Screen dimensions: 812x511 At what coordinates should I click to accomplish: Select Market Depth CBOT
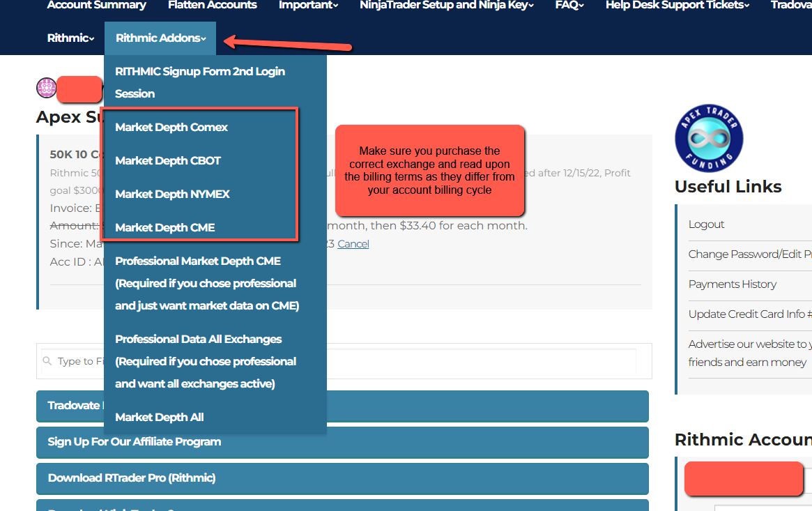(x=168, y=160)
